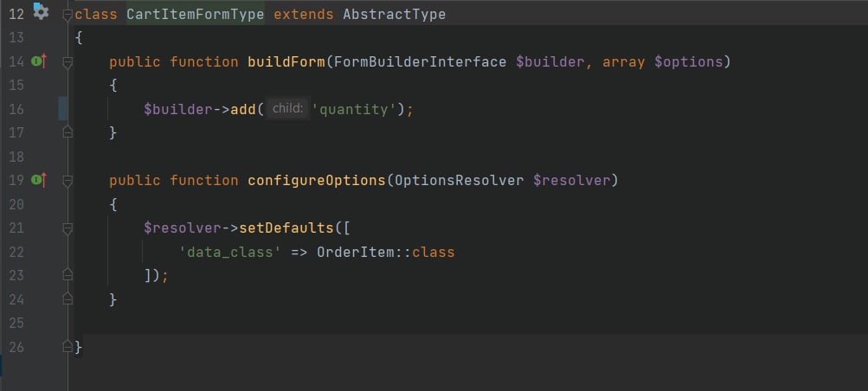Collapse the setDefaults array fold on line 21
The image size is (868, 391).
coord(68,228)
